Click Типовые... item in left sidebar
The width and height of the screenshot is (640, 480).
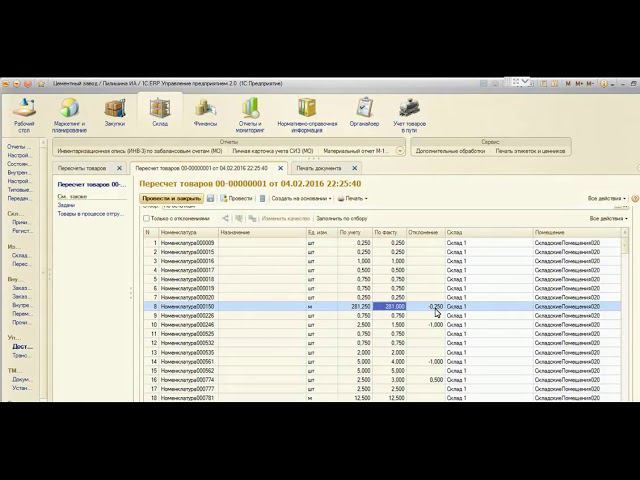pyautogui.click(x=19, y=190)
